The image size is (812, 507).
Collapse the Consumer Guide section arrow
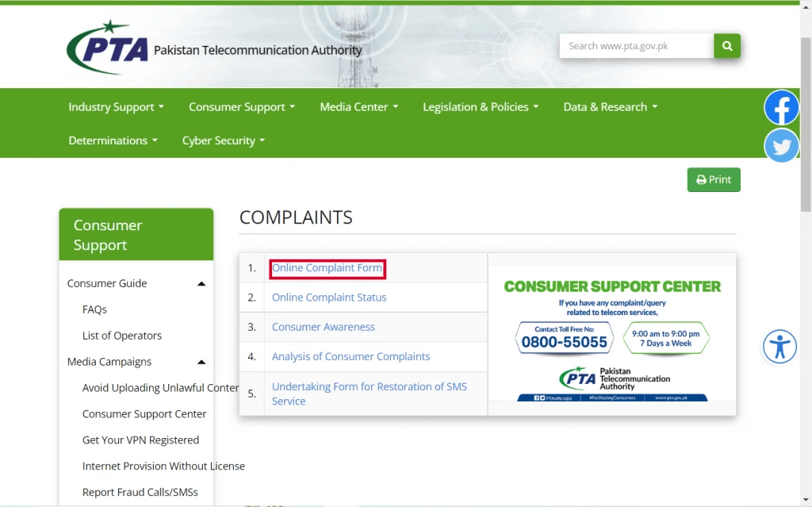201,283
